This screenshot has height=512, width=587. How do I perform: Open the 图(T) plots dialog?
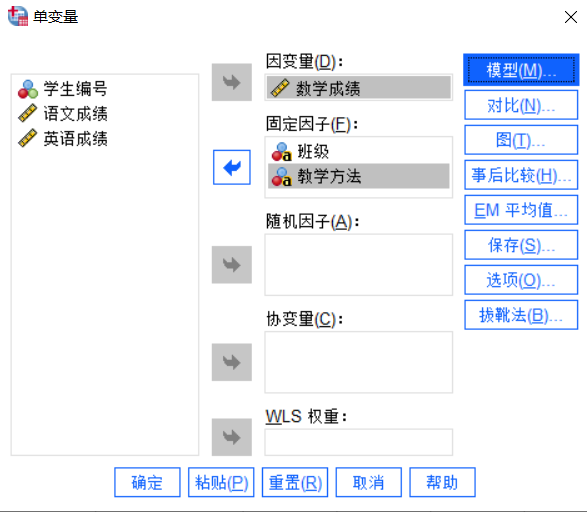click(521, 140)
